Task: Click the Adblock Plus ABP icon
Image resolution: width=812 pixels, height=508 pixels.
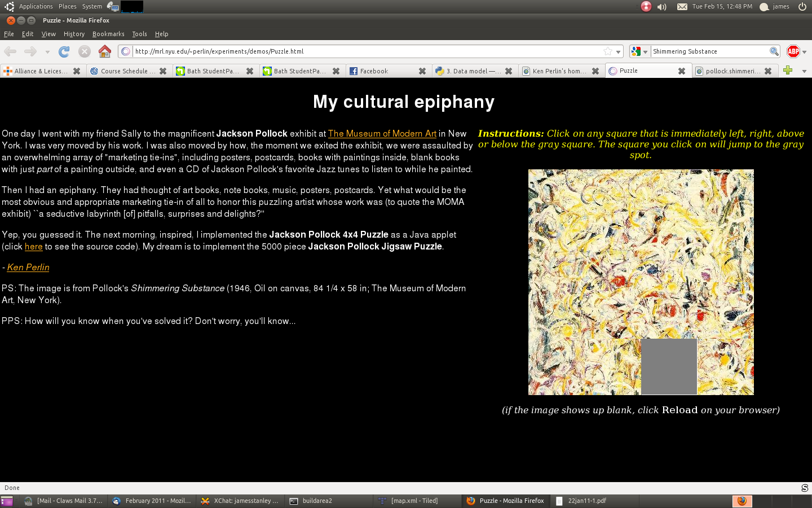Action: point(793,51)
